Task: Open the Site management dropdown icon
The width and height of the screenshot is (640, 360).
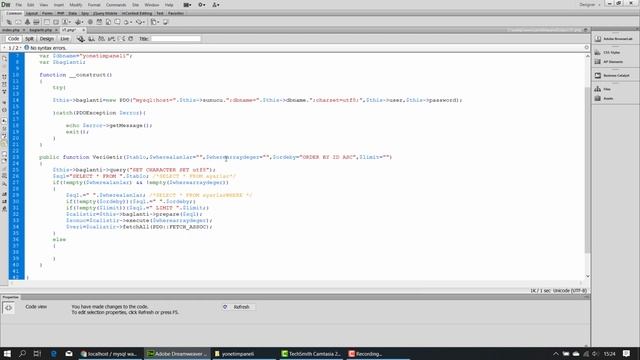Action: coord(216,5)
